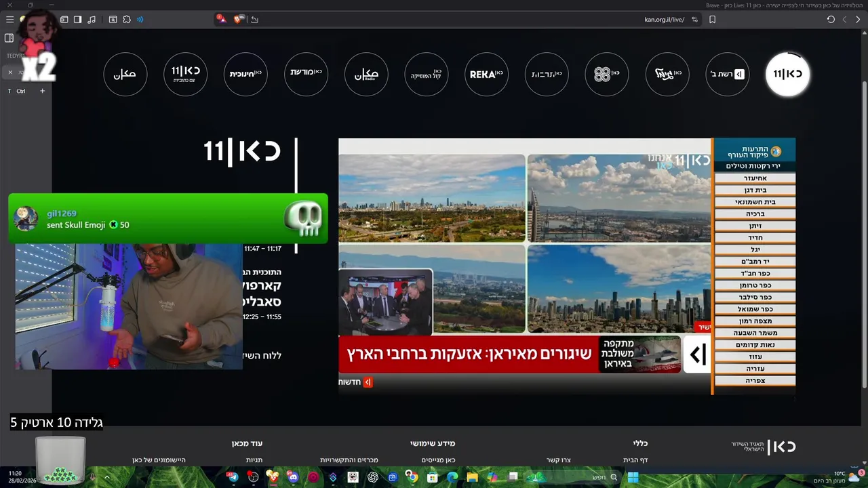This screenshot has width=868, height=488.
Task: Open the Windows Start button
Action: 633,477
